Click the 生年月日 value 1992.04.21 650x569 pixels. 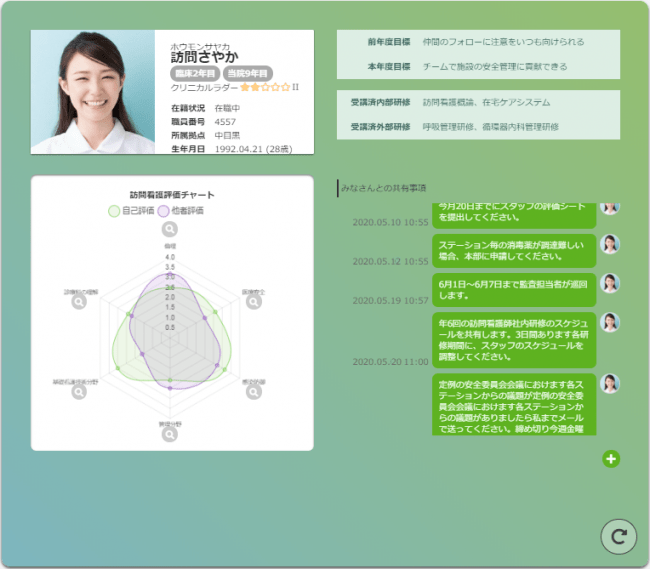[239, 149]
